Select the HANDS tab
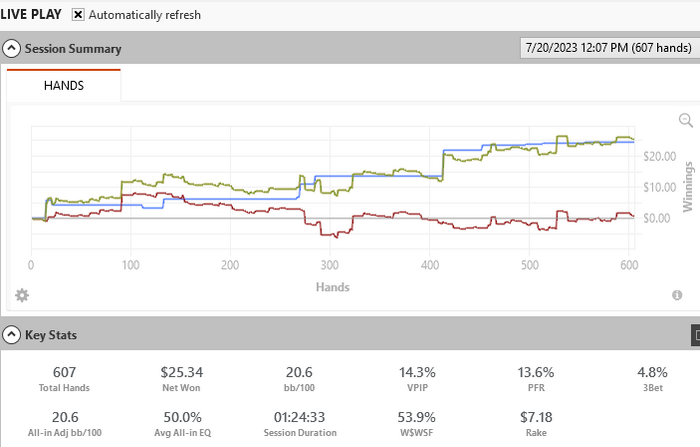The height and width of the screenshot is (447, 700). tap(64, 86)
